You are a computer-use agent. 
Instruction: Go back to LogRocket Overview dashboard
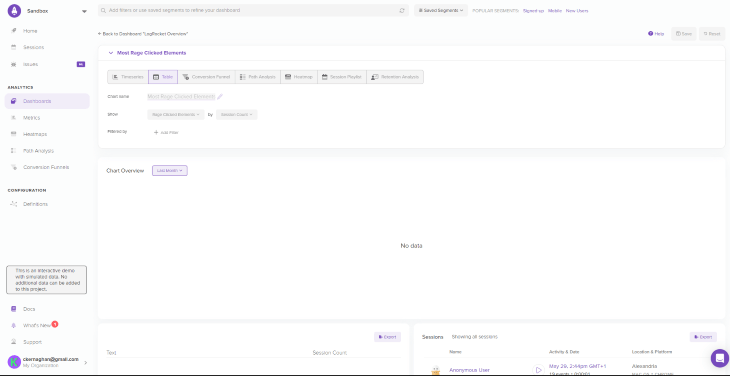coord(143,34)
